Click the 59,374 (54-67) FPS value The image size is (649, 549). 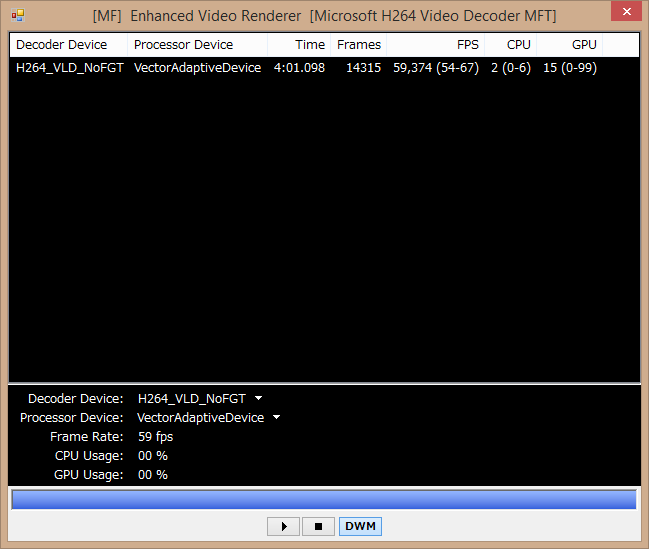pyautogui.click(x=436, y=67)
